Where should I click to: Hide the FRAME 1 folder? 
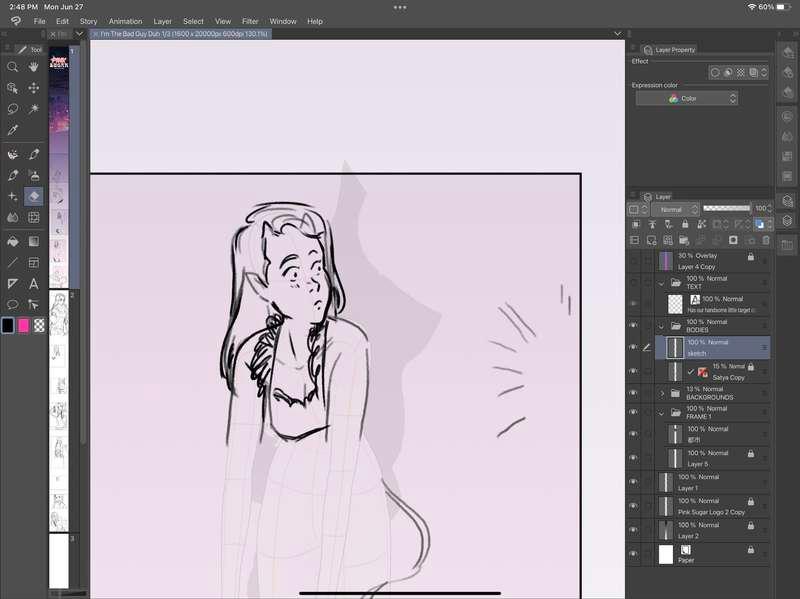(634, 412)
